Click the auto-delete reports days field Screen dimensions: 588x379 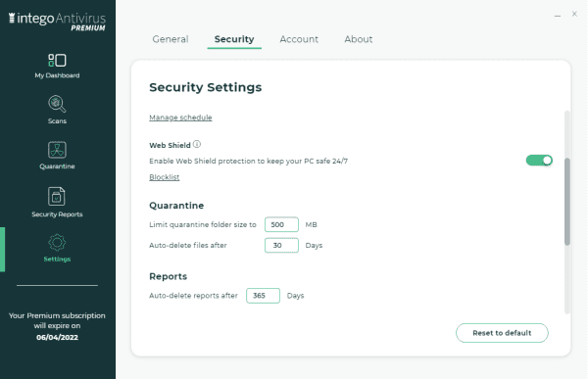point(263,296)
